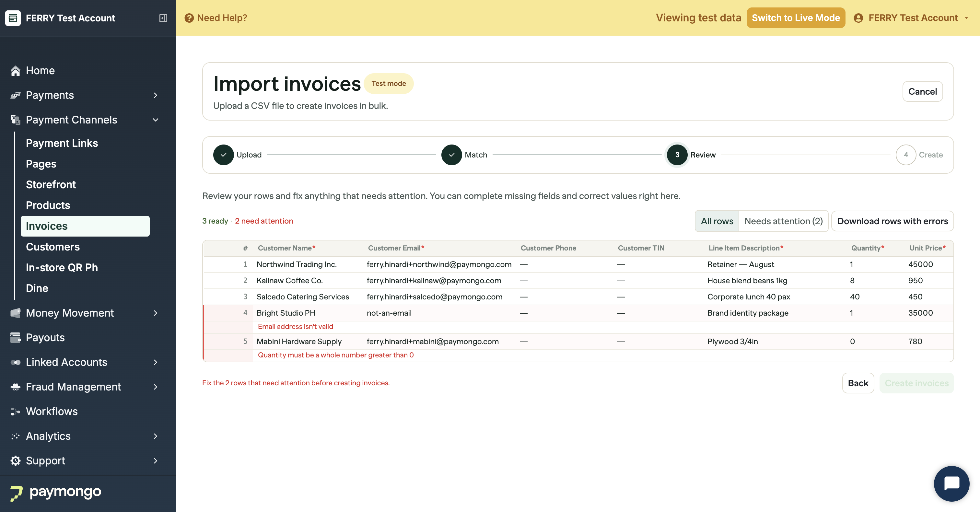
Task: Click the Money Movement icon
Action: [x=15, y=313]
